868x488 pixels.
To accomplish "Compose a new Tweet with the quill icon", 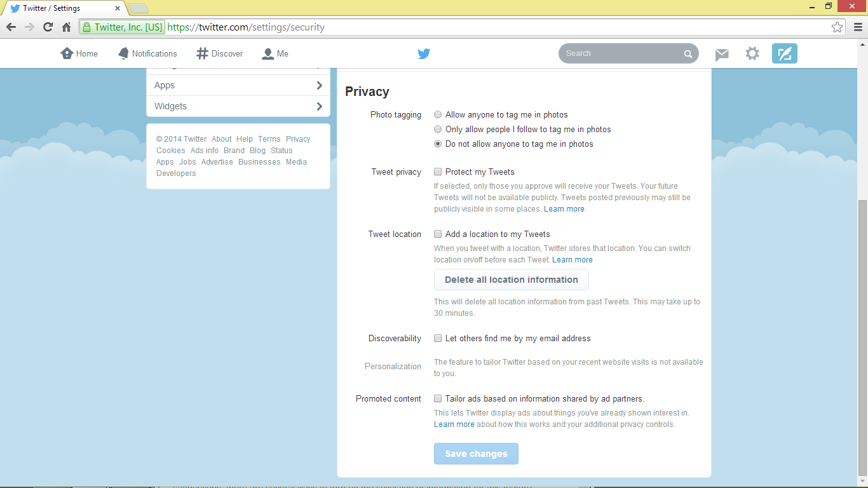I will point(785,53).
